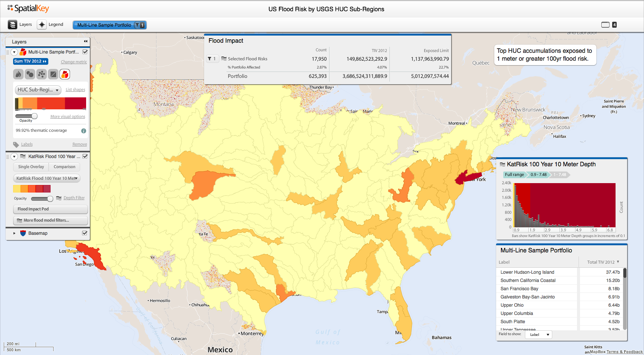This screenshot has width=644, height=355.
Task: Open the Flood Impact Pod button
Action: point(51,209)
